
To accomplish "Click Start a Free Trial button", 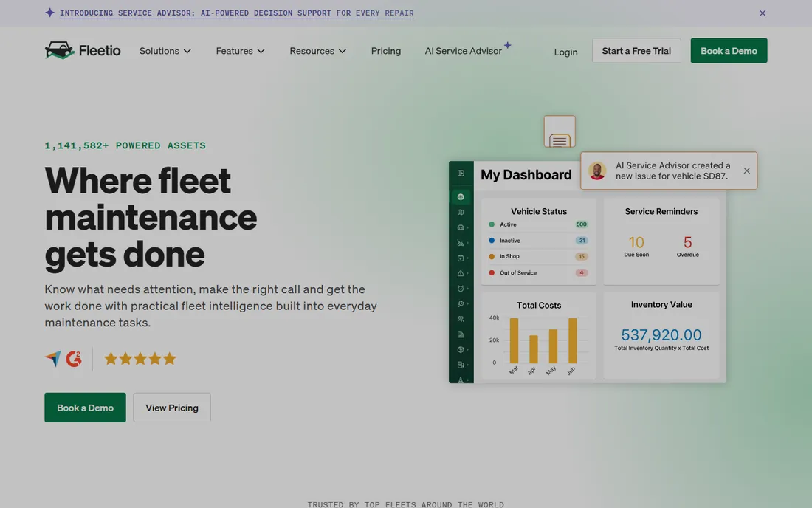I will (636, 51).
